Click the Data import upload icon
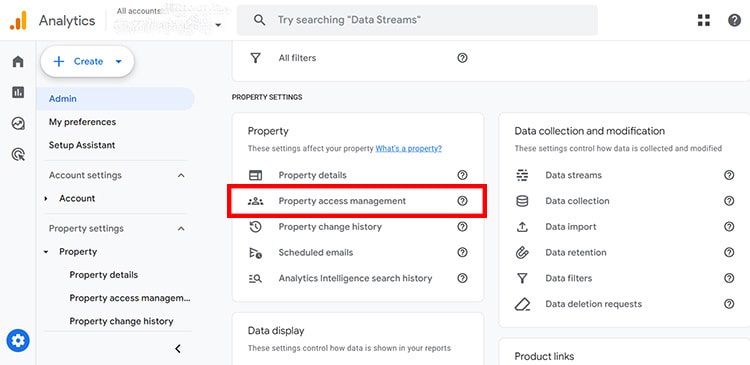 (522, 227)
